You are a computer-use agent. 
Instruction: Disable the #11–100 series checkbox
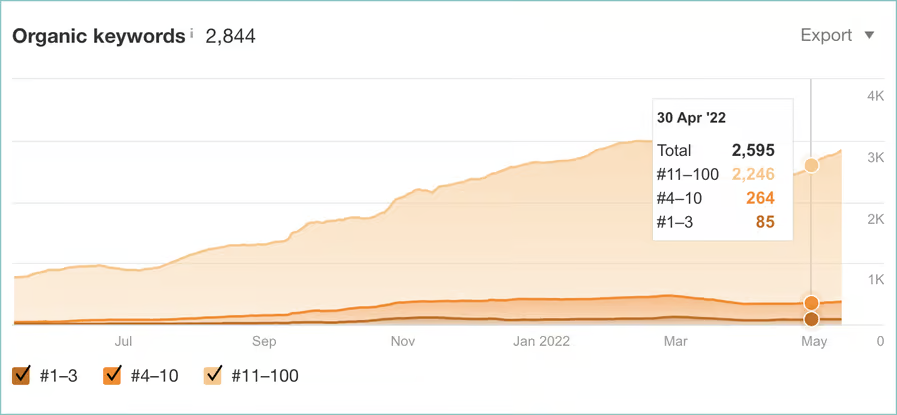(213, 376)
